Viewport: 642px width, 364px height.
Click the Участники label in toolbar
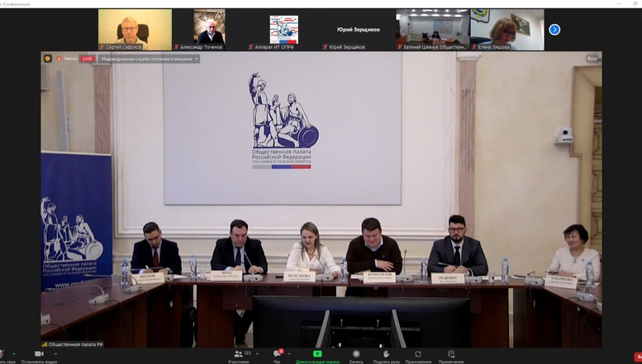pyautogui.click(x=238, y=362)
